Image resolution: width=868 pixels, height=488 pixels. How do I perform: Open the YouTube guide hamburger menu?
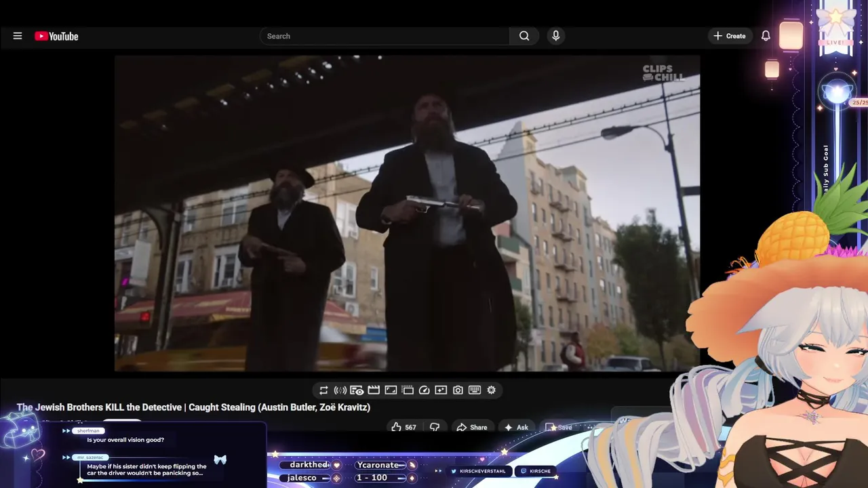(18, 36)
